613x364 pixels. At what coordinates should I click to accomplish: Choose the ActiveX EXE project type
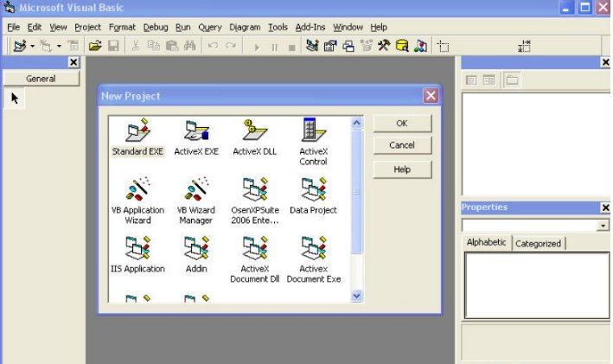(196, 131)
